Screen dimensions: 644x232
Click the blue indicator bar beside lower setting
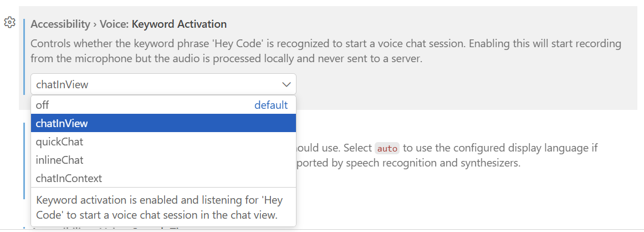pyautogui.click(x=24, y=161)
